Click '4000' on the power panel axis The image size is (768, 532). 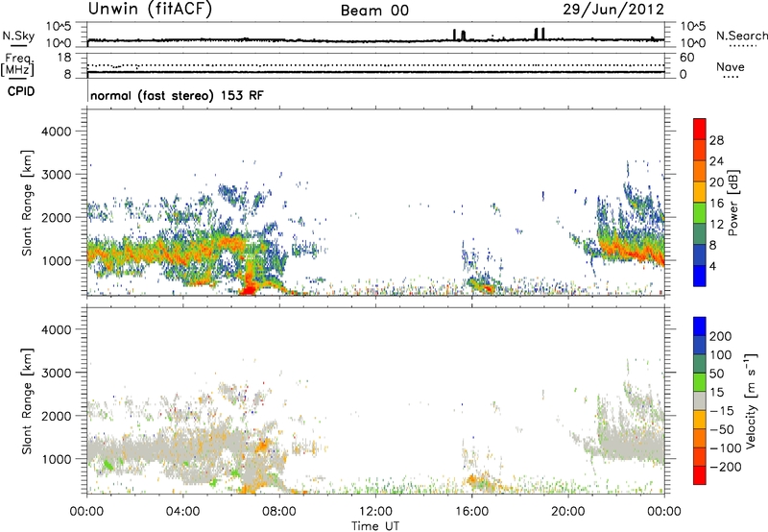[x=56, y=132]
